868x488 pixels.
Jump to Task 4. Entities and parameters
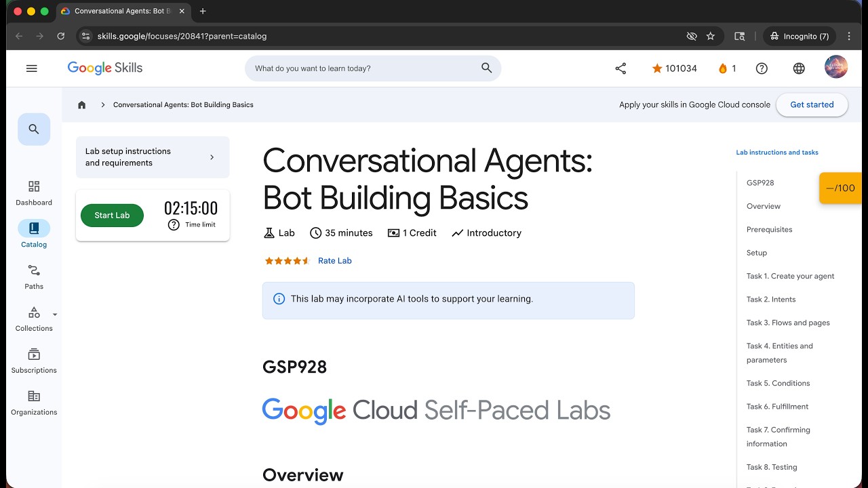tap(780, 353)
